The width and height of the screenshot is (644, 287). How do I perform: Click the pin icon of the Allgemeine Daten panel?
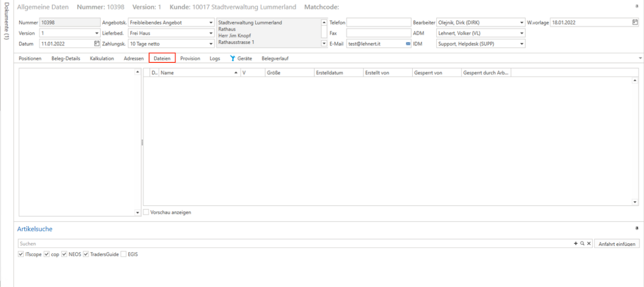pos(636,7)
